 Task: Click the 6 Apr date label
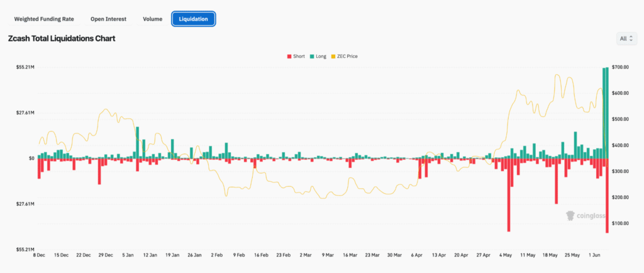(x=416, y=255)
